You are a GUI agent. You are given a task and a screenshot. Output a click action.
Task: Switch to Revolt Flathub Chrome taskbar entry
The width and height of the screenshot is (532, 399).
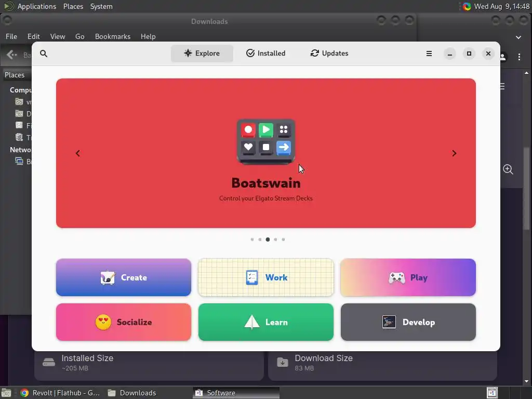(60, 393)
